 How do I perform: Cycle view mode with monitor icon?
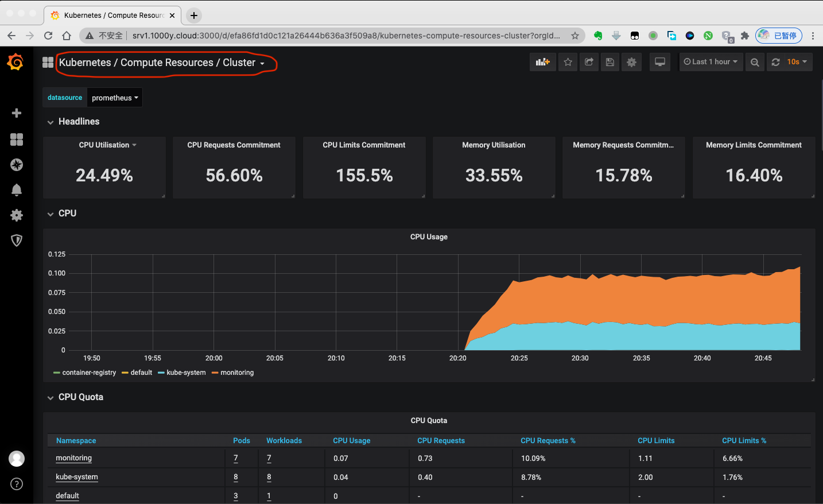[660, 62]
